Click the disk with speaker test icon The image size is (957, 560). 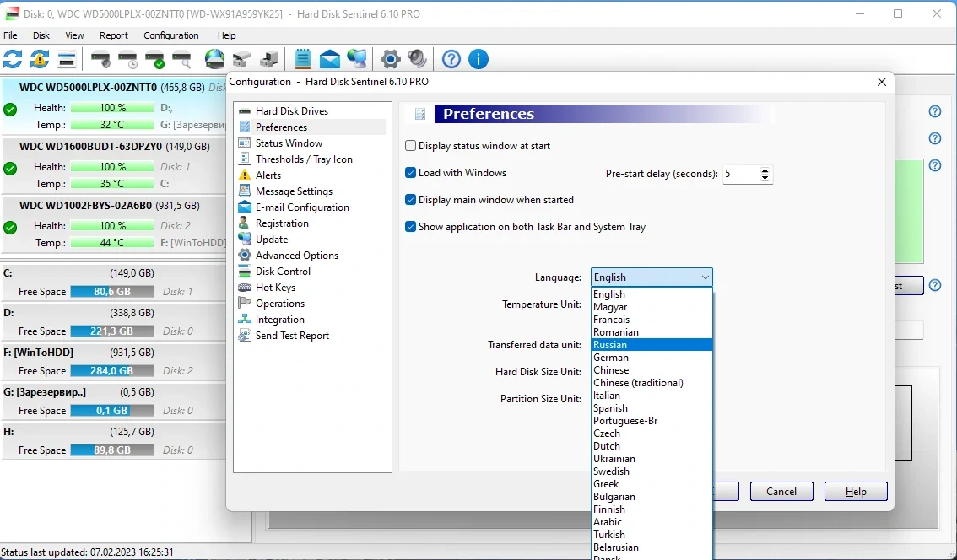pyautogui.click(x=100, y=60)
